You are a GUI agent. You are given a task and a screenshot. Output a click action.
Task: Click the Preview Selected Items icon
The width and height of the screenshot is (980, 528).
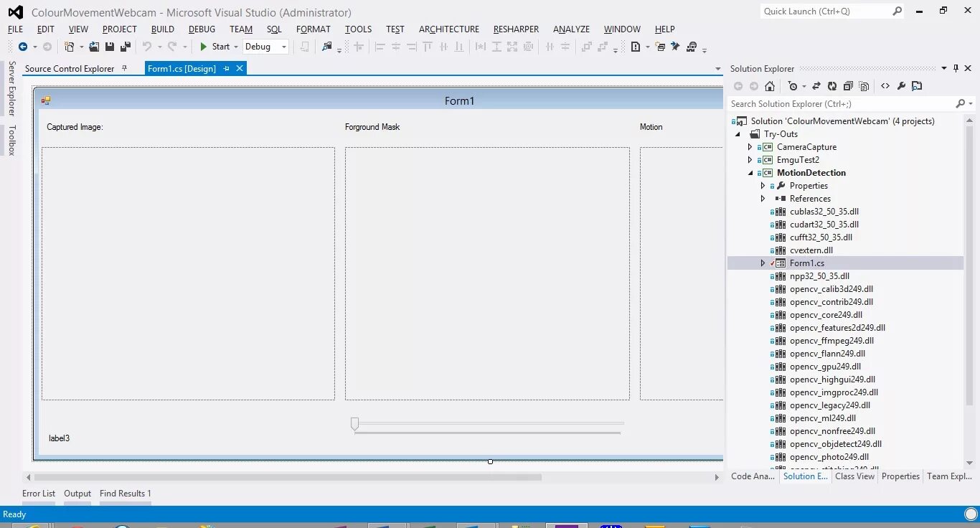[x=917, y=86]
